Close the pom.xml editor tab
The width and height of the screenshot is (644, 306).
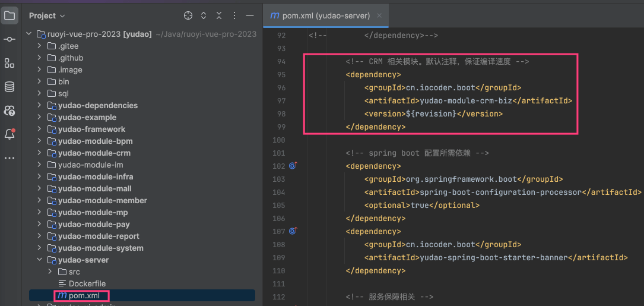[379, 15]
